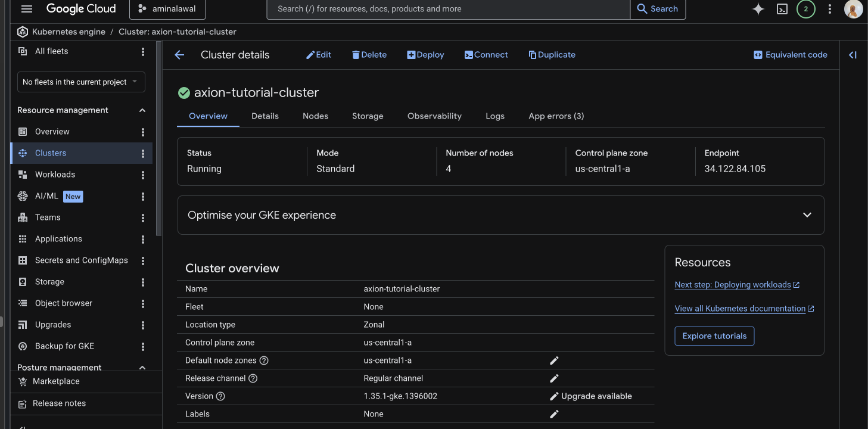Show help for Default node zones
This screenshot has width=868, height=429.
(x=264, y=360)
